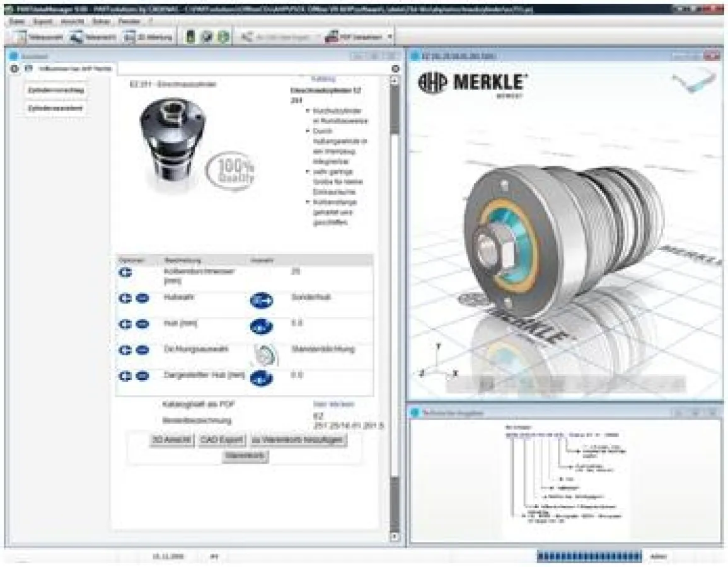Viewport: 728px width, 567px height.
Task: Toggle the option control beside Hub [mm]
Action: point(142,326)
